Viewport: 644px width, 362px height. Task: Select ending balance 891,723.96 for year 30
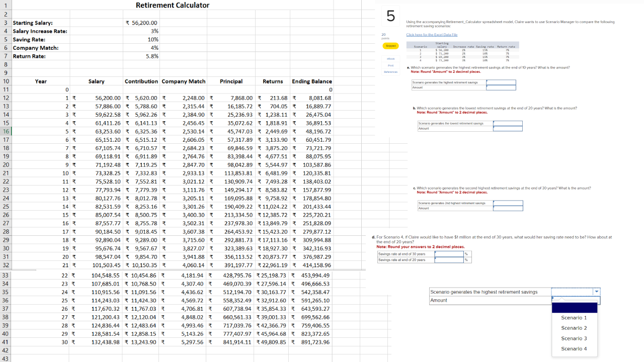pyautogui.click(x=311, y=342)
